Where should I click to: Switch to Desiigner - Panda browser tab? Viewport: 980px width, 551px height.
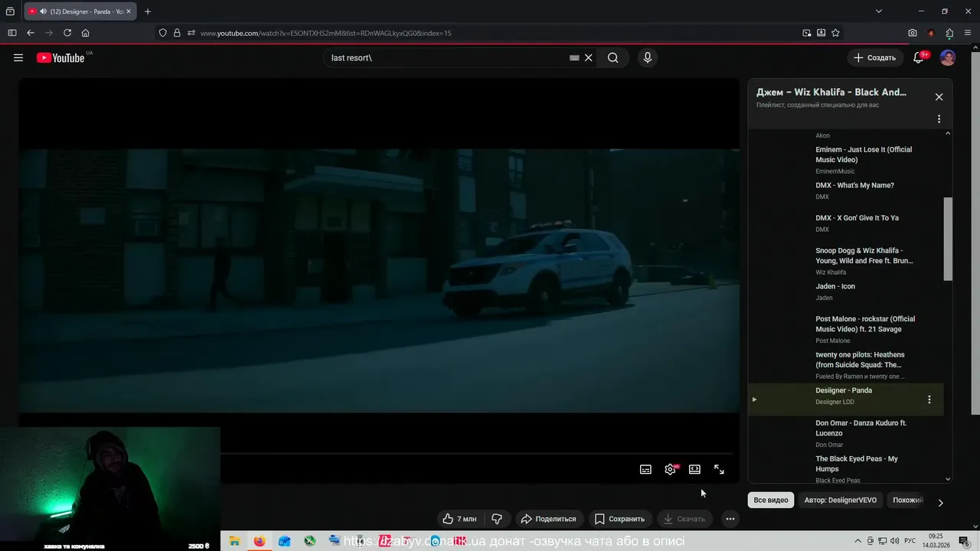80,11
